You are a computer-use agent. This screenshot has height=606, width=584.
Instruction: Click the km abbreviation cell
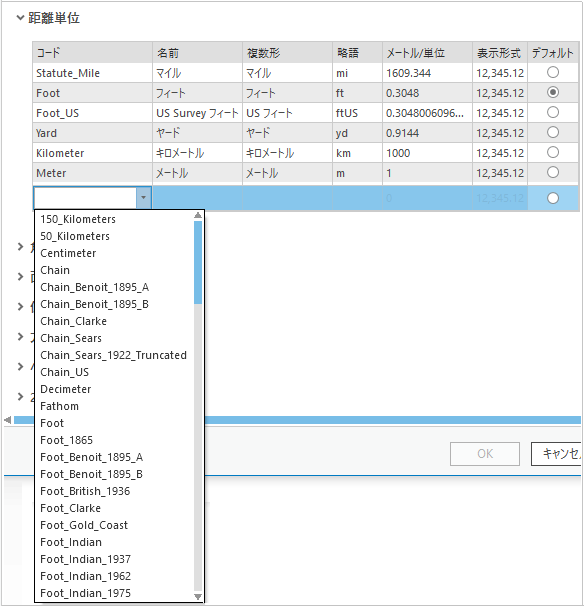click(x=358, y=153)
